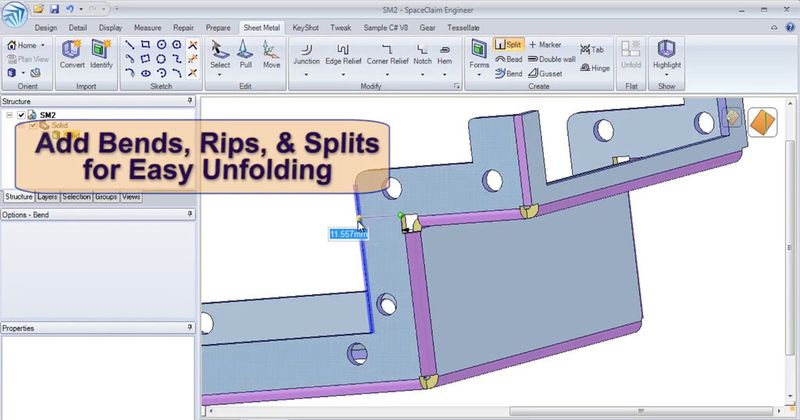Viewport: 800px width, 420px height.
Task: Click the viewport scrollbar's right arrow
Action: click(779, 411)
